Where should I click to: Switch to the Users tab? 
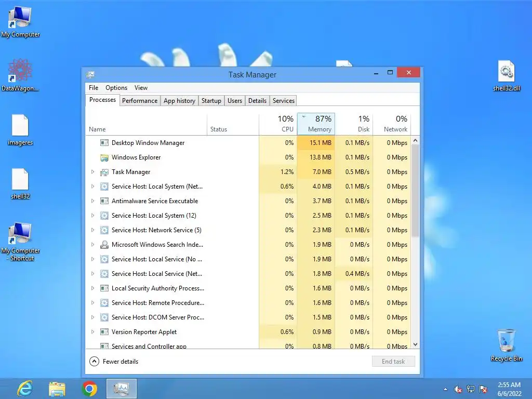pyautogui.click(x=235, y=101)
